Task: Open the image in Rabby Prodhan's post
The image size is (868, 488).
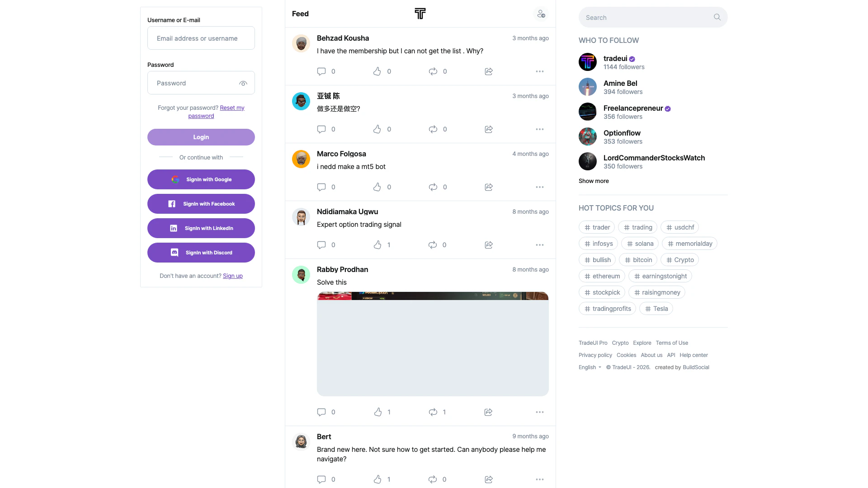Action: (x=433, y=344)
